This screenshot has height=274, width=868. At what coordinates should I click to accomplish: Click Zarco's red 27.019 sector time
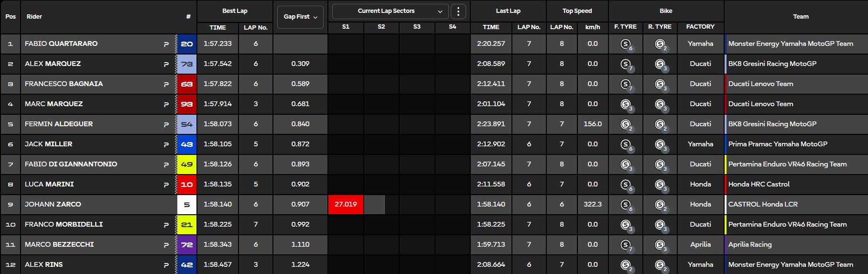point(346,205)
